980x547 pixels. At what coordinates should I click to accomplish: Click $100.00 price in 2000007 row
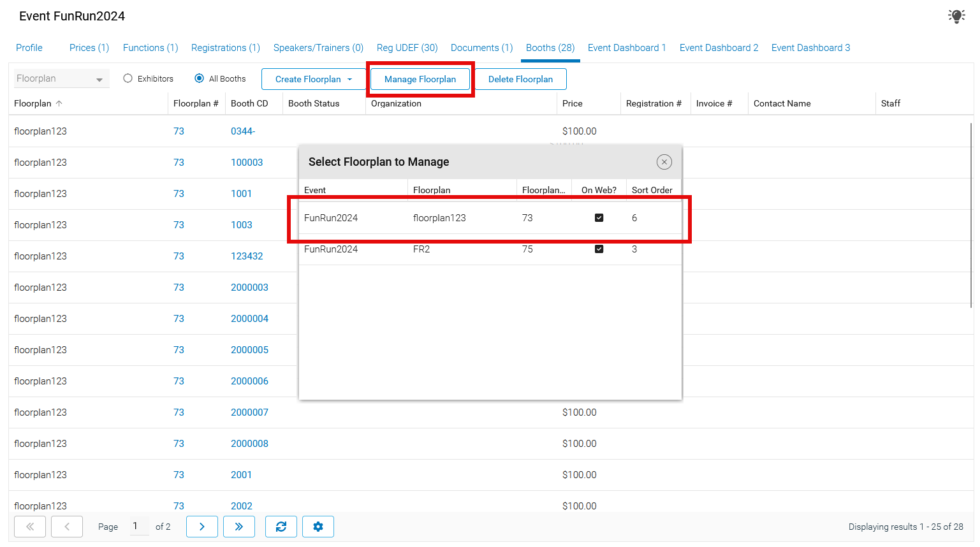(x=580, y=412)
